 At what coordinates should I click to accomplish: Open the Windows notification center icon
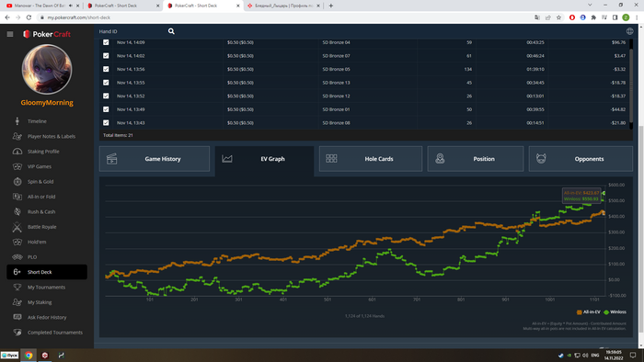(633, 355)
